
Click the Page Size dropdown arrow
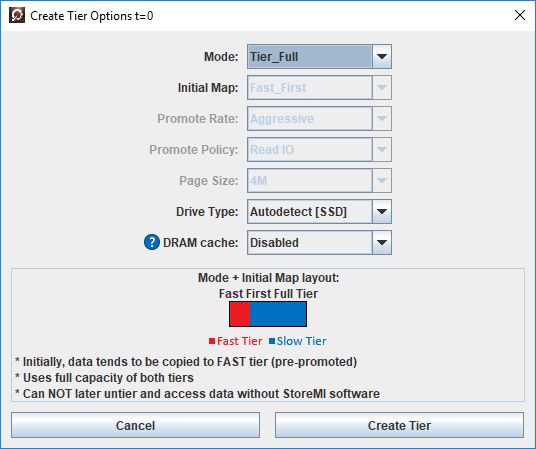coord(381,181)
